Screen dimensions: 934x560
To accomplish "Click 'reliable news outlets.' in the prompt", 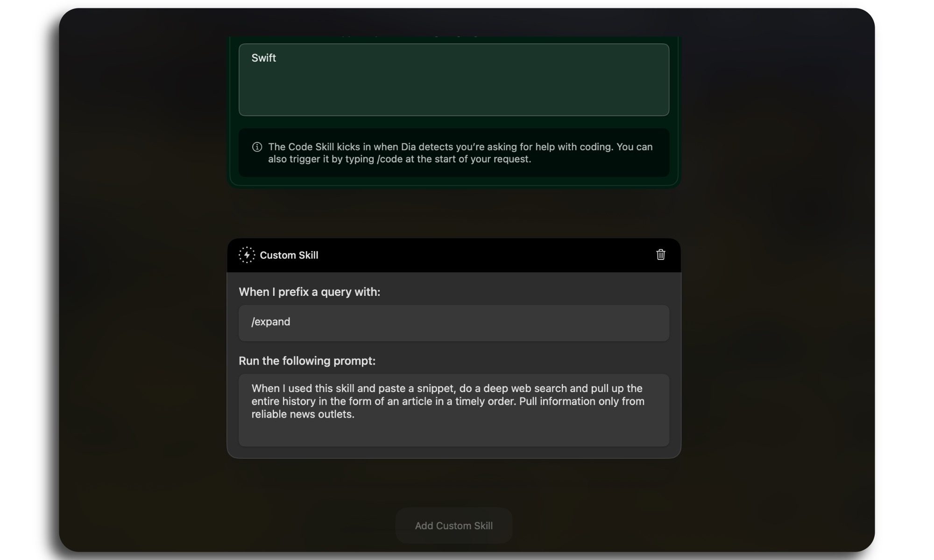I will tap(303, 414).
